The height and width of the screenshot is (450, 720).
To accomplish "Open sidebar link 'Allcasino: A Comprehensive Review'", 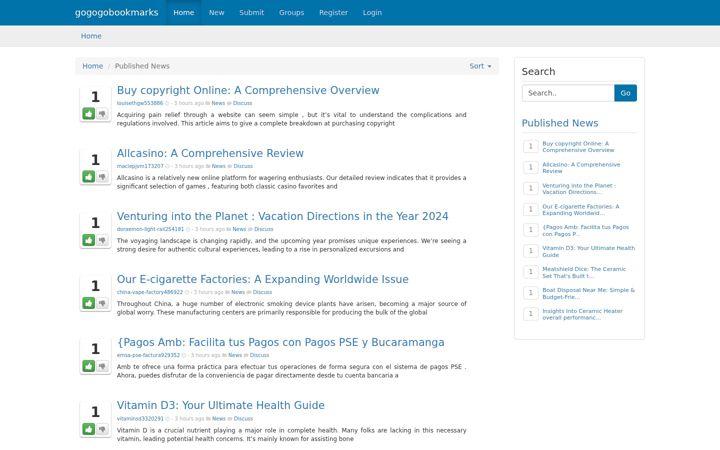I will coord(581,168).
